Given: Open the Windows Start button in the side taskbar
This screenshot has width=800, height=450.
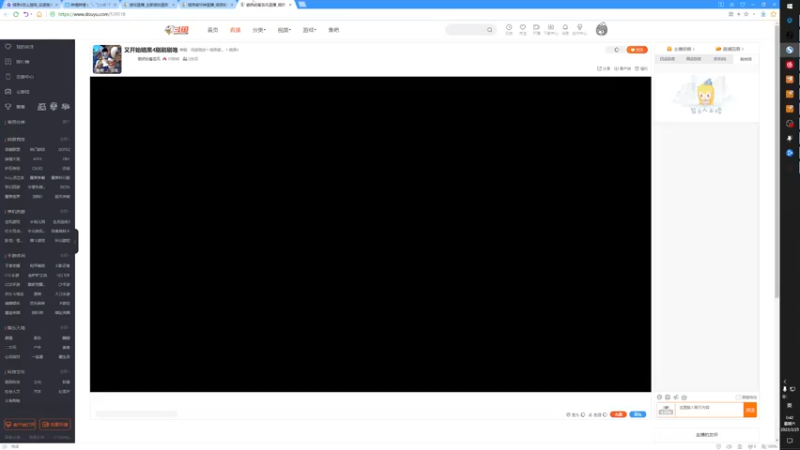Looking at the screenshot, I should point(790,6).
